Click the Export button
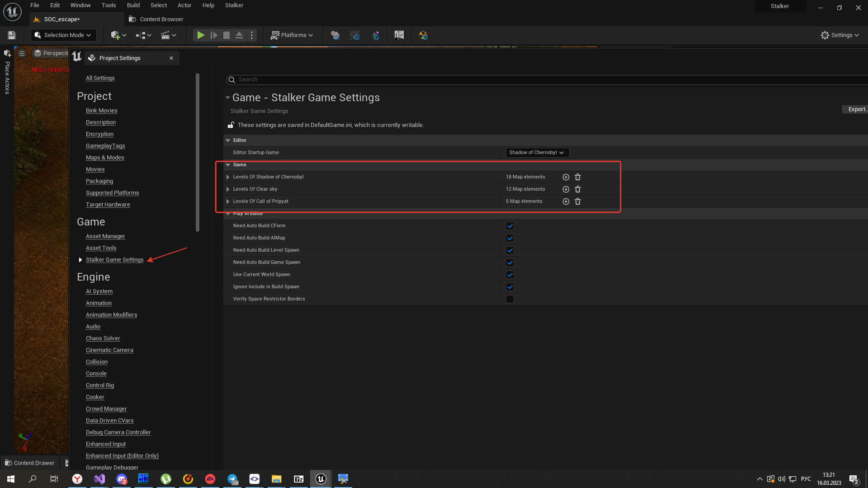Viewport: 868px width, 488px height. pyautogui.click(x=855, y=109)
